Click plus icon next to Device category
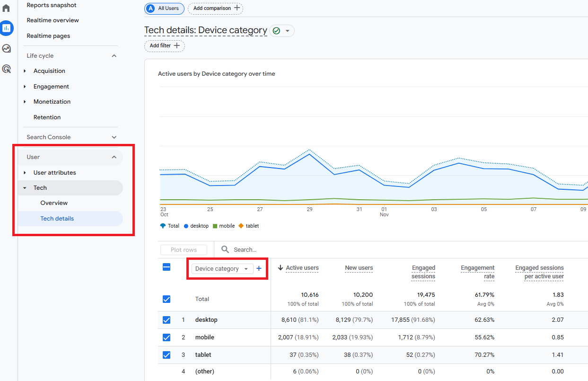 (x=259, y=268)
